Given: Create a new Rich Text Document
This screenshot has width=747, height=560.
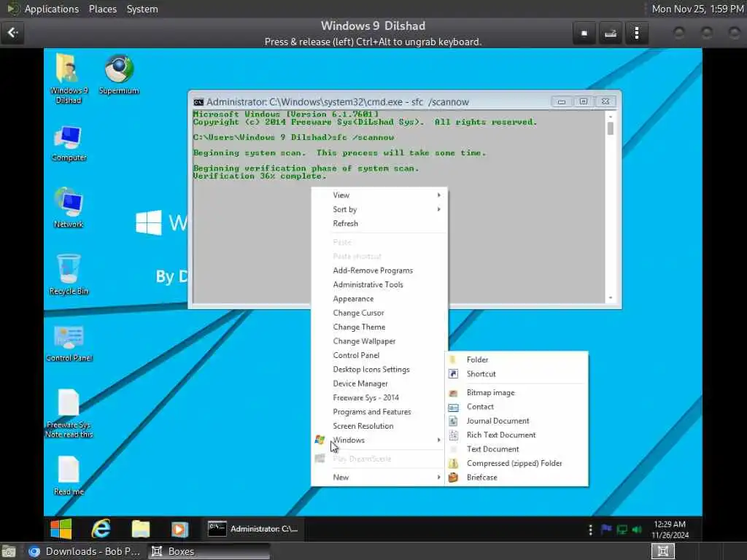Looking at the screenshot, I should (516, 435).
